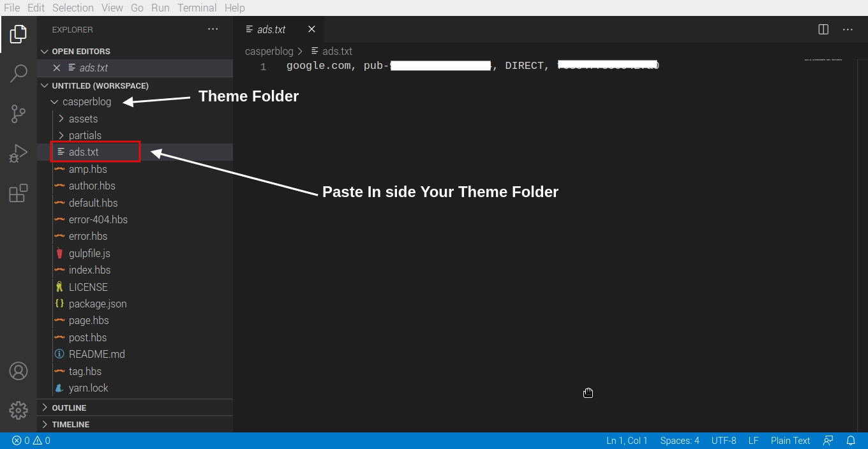Image resolution: width=868 pixels, height=449 pixels.
Task: Select amp.hbs in the file tree
Action: (88, 168)
